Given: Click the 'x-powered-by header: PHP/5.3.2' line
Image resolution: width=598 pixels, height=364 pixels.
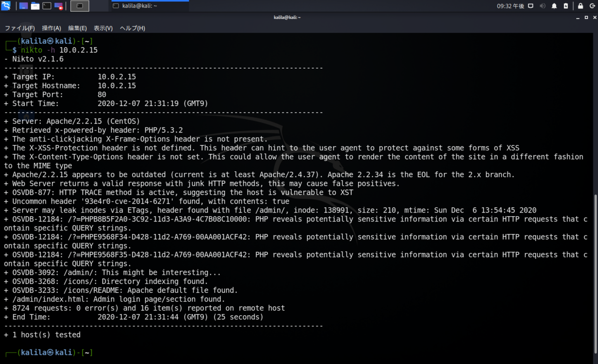Looking at the screenshot, I should [93, 130].
